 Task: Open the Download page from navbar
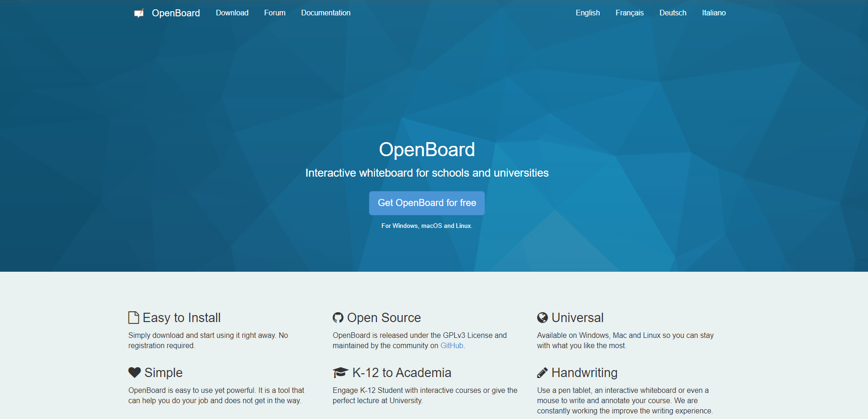coord(232,13)
